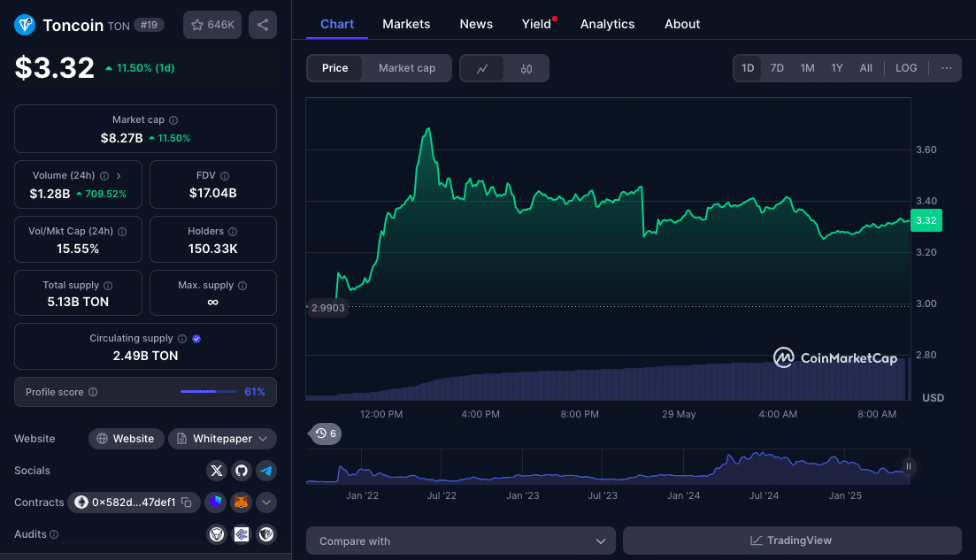The image size is (976, 560).
Task: Click the 2.9903 opening price label
Action: click(x=328, y=308)
